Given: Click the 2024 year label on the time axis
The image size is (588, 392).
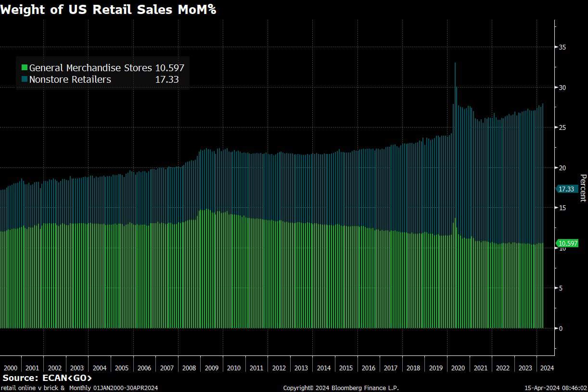Looking at the screenshot, I should tap(547, 368).
